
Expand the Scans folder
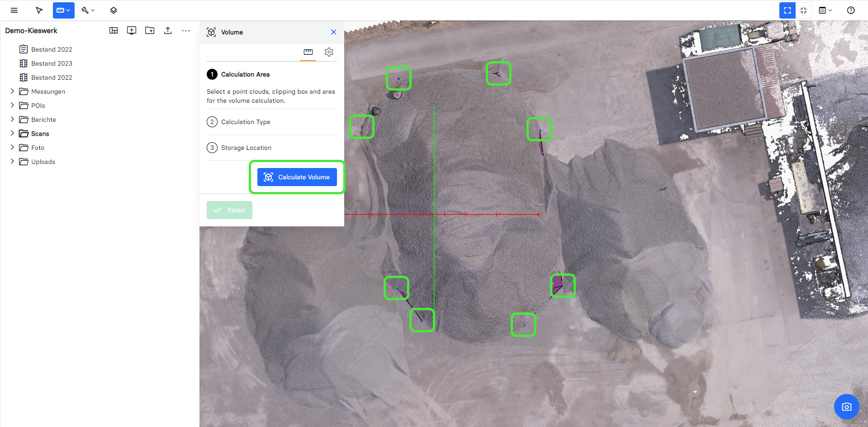tap(12, 134)
